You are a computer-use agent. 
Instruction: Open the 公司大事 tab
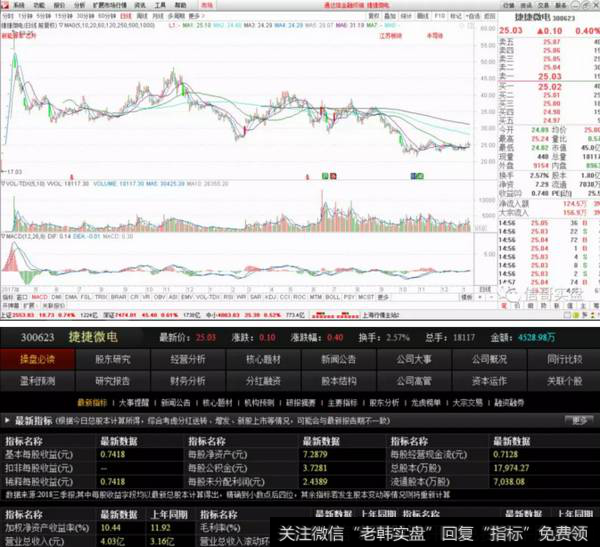point(414,359)
